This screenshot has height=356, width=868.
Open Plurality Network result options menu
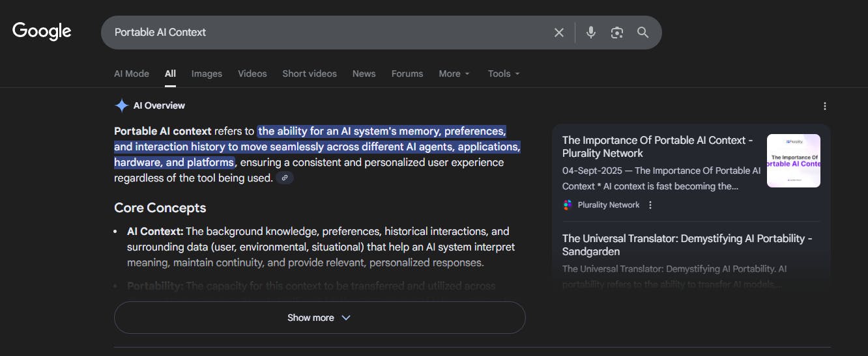click(650, 205)
